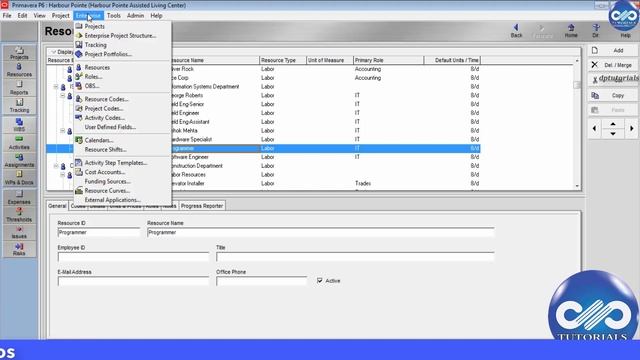This screenshot has height=360, width=640.
Task: Move resource left with the left arrow
Action: [x=594, y=129]
